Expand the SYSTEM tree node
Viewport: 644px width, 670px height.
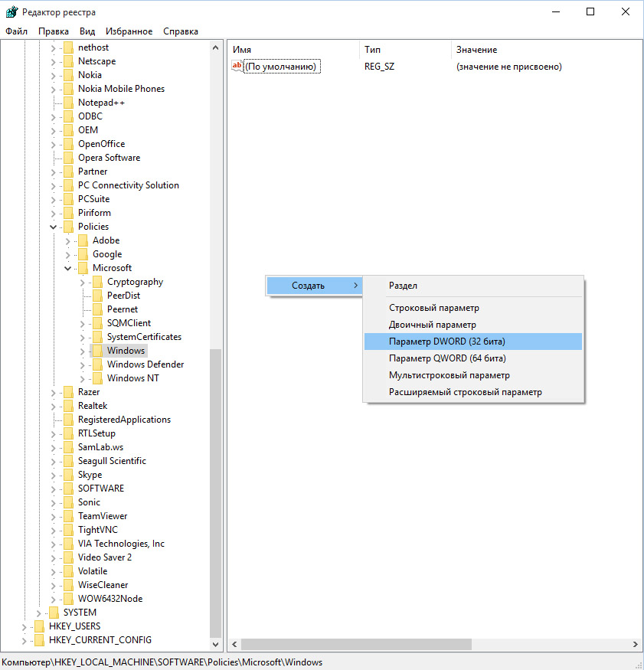tap(39, 613)
